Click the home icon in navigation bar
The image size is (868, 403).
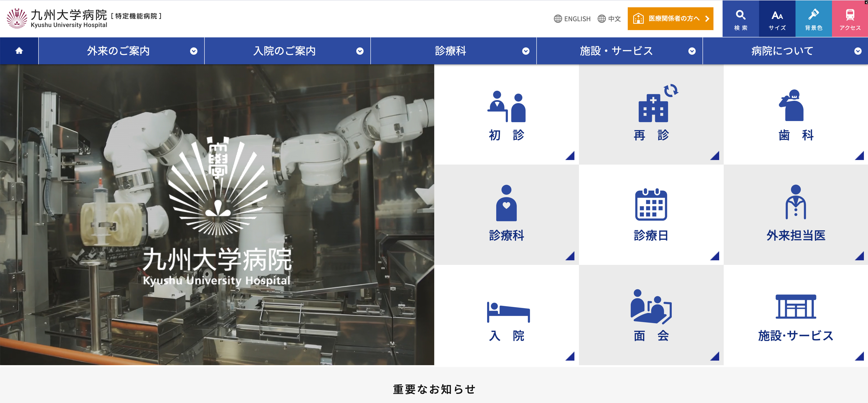point(19,51)
